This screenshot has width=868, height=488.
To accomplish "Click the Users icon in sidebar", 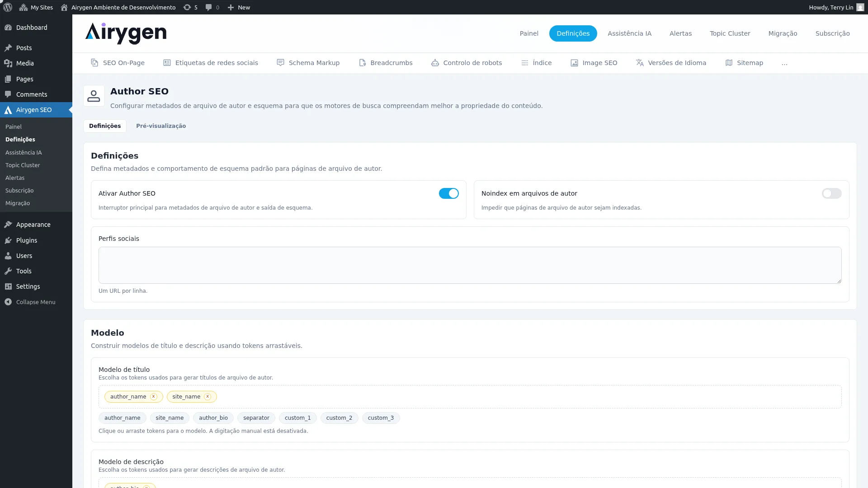I will click(x=8, y=256).
